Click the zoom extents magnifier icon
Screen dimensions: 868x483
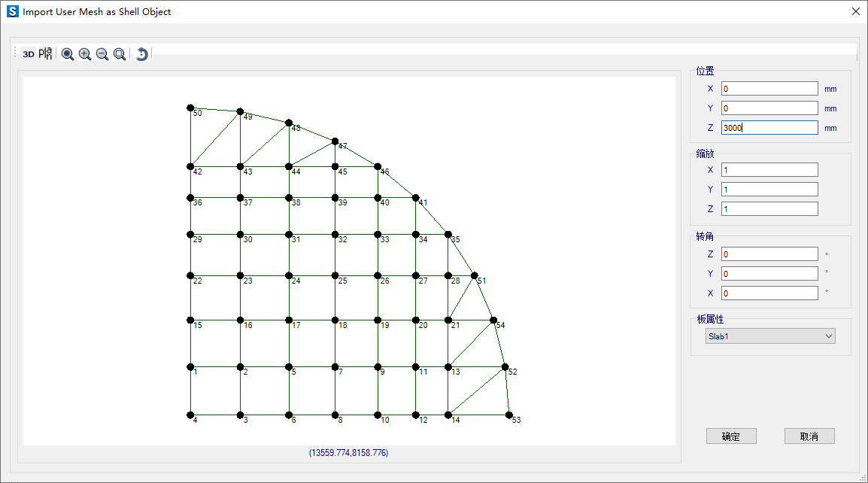68,54
